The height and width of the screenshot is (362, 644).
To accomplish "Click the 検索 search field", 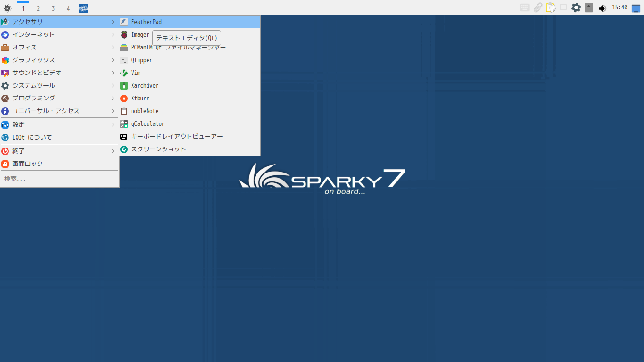I will pos(59,179).
